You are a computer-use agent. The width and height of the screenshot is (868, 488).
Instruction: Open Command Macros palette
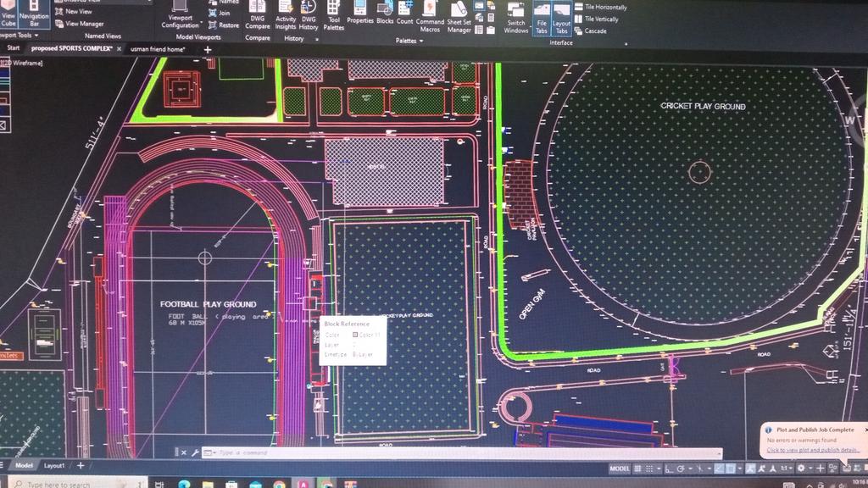tap(430, 17)
